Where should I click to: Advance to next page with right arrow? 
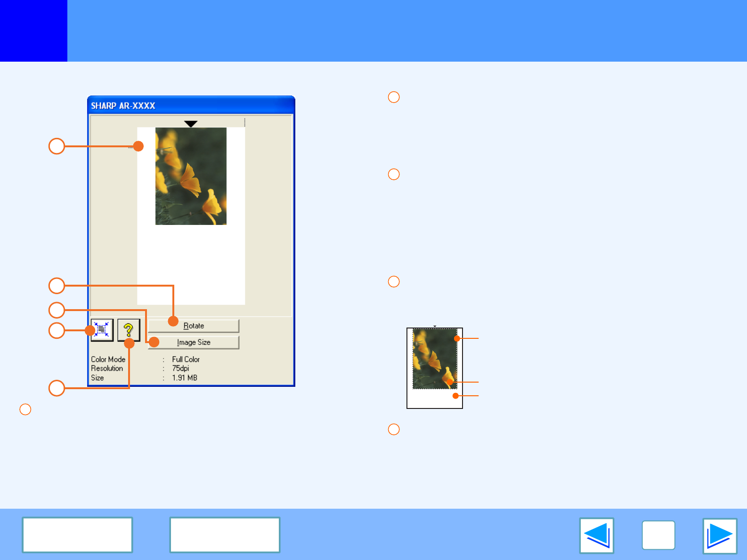click(x=720, y=536)
